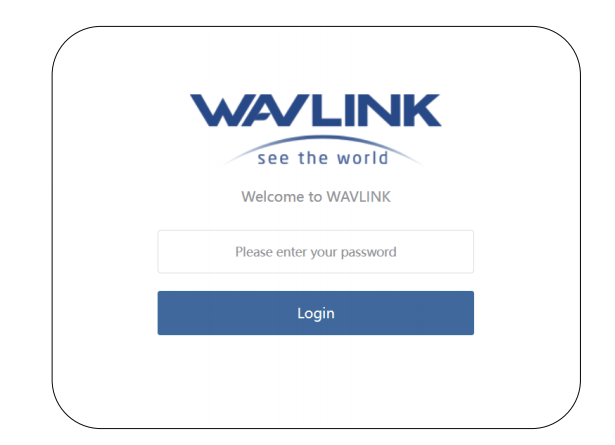Click the 'Please enter your password' placeholder

pos(316,252)
